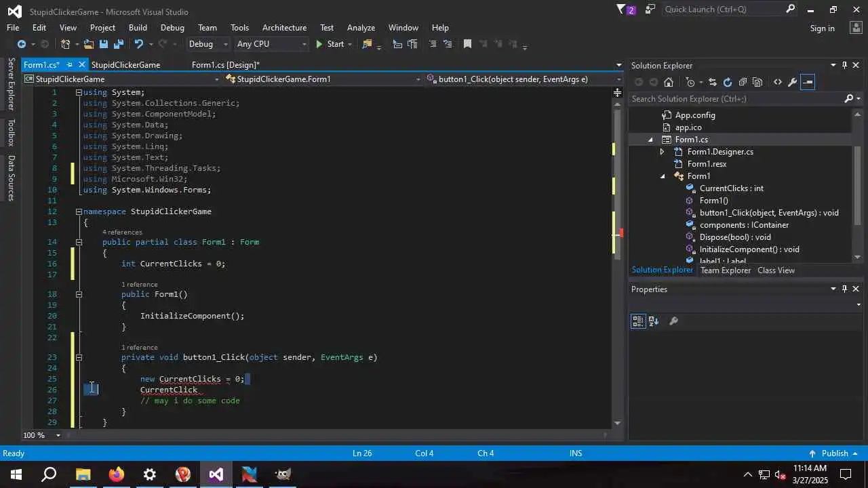Click the View Code icon in Solution Explorer
868x488 pixels.
[777, 82]
